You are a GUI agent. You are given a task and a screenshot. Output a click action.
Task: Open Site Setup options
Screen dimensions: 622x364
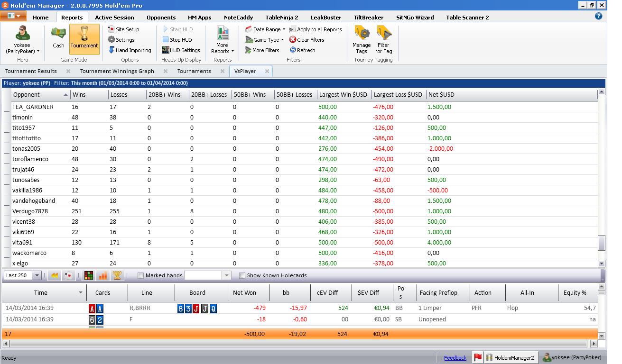pyautogui.click(x=123, y=29)
